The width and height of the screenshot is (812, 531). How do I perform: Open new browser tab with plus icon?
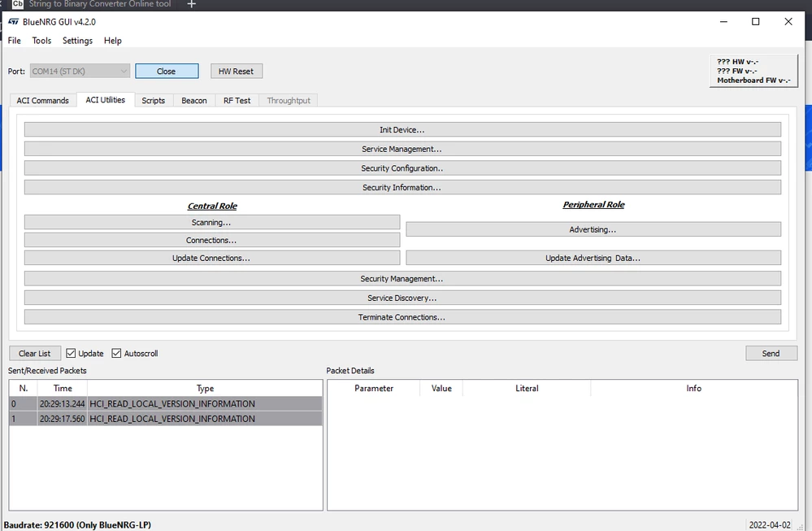[192, 4]
